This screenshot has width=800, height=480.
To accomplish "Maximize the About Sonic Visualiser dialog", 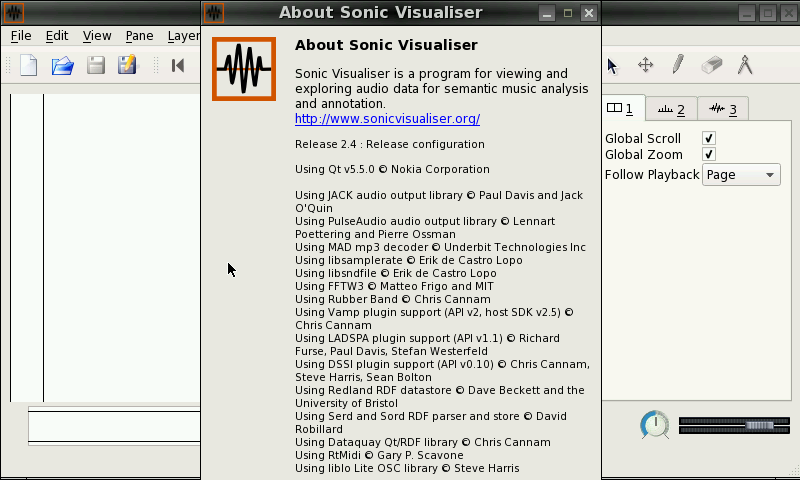I will pyautogui.click(x=568, y=13).
